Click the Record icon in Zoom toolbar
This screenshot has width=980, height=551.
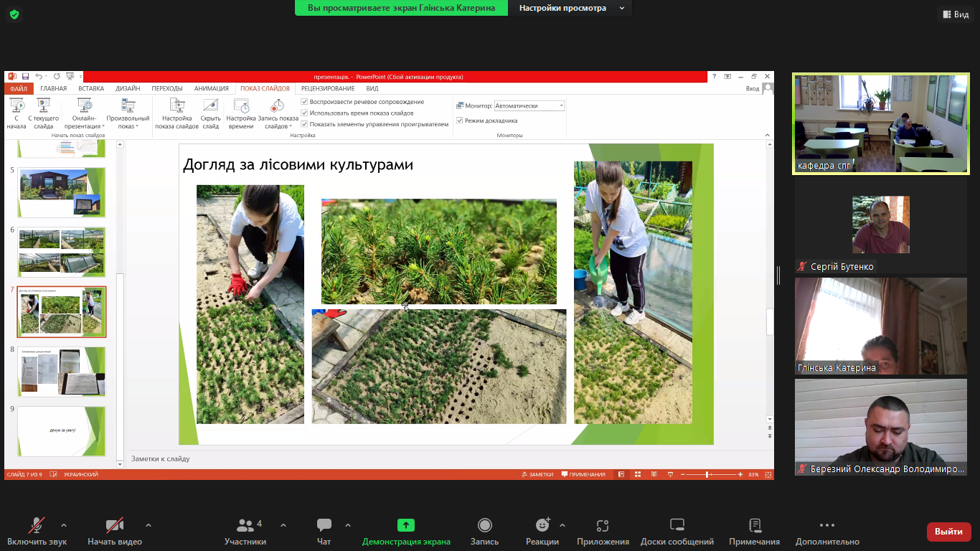coord(484,525)
